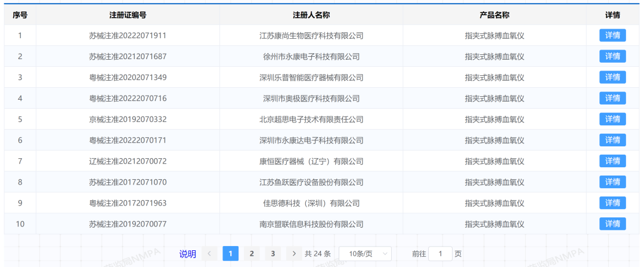Select registration number 粤械注准20222070716
Viewport: 644px width, 267px height.
[128, 99]
